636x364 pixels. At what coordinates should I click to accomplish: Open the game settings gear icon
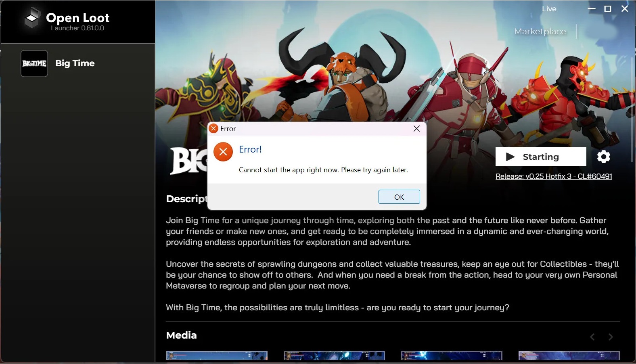[604, 157]
